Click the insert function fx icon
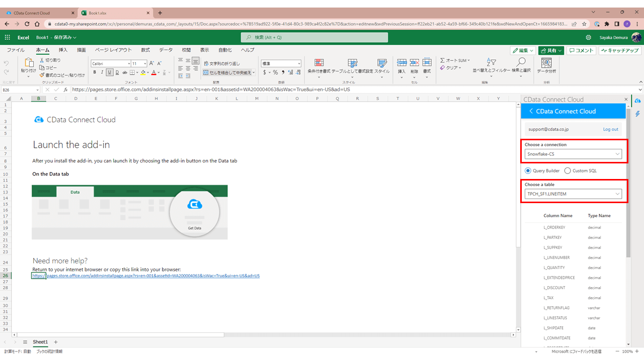 pos(65,89)
